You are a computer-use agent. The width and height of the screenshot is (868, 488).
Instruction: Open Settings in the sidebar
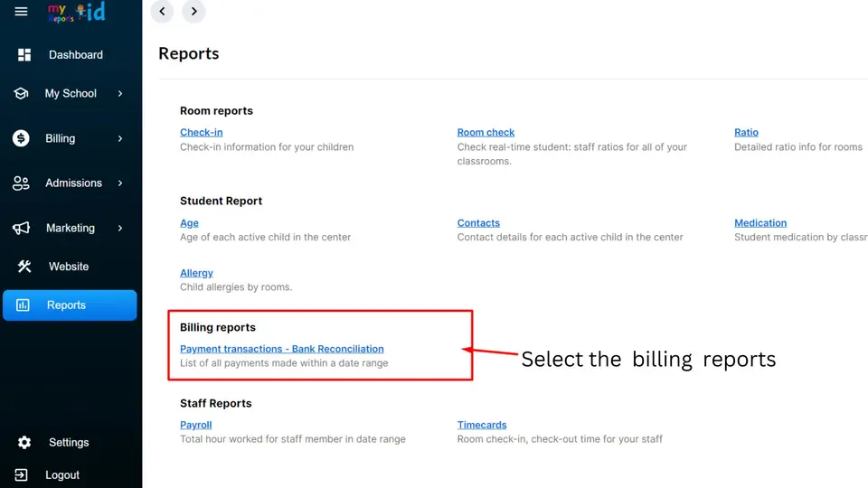pyautogui.click(x=70, y=443)
